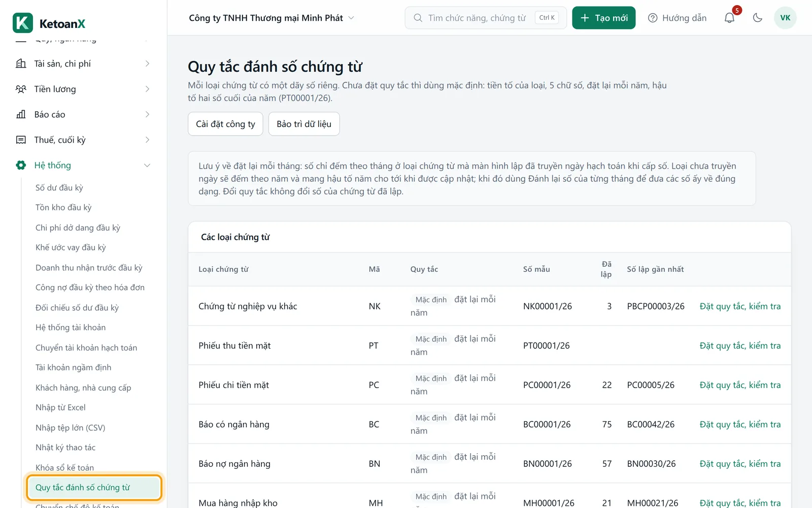The height and width of the screenshot is (508, 812).
Task: Click the Bảo trì dữ liệu button
Action: (304, 124)
